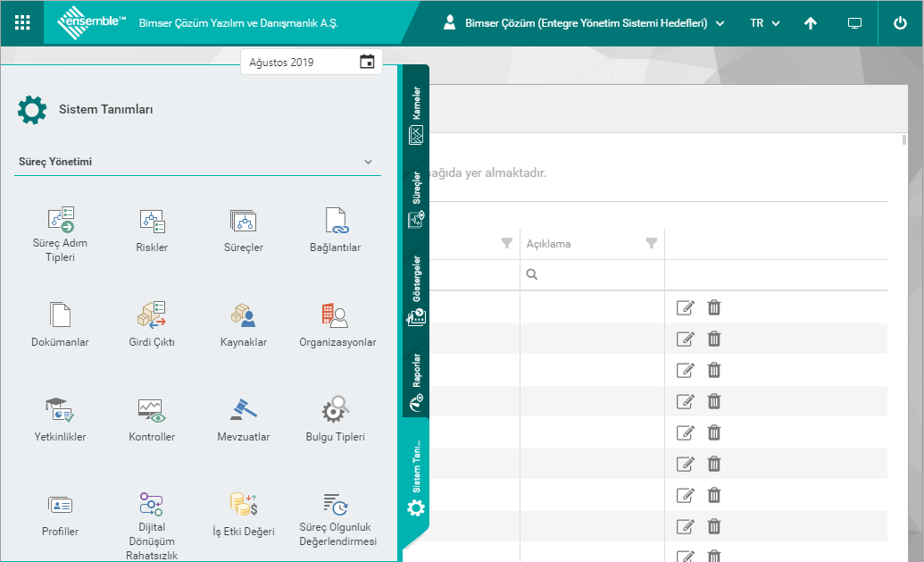Click the delete trash icon in first row
This screenshot has height=562, width=924.
tap(714, 308)
